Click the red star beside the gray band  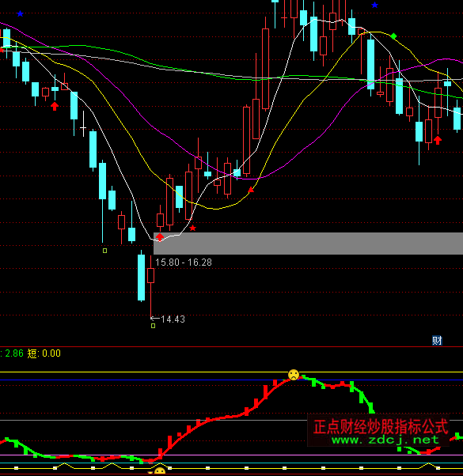192,228
